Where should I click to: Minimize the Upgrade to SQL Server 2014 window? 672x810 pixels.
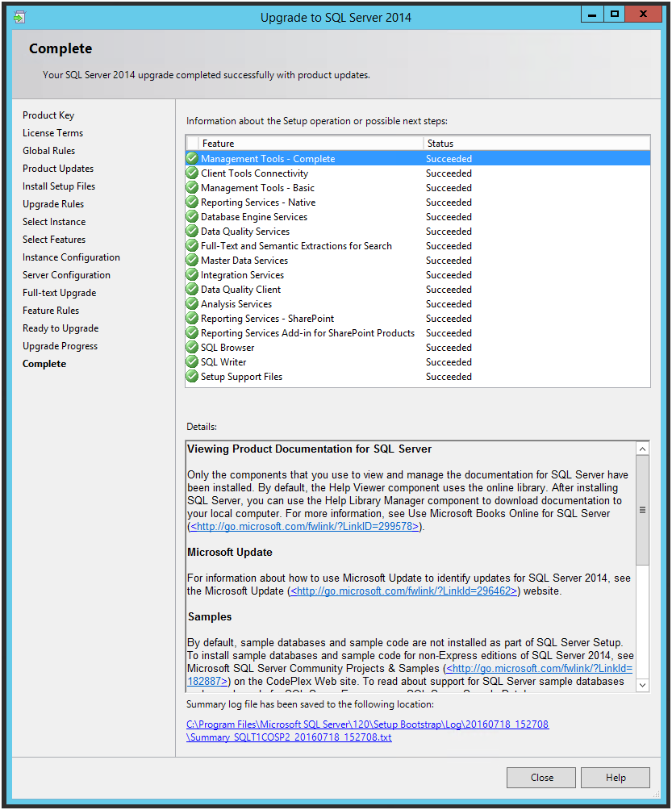[592, 15]
